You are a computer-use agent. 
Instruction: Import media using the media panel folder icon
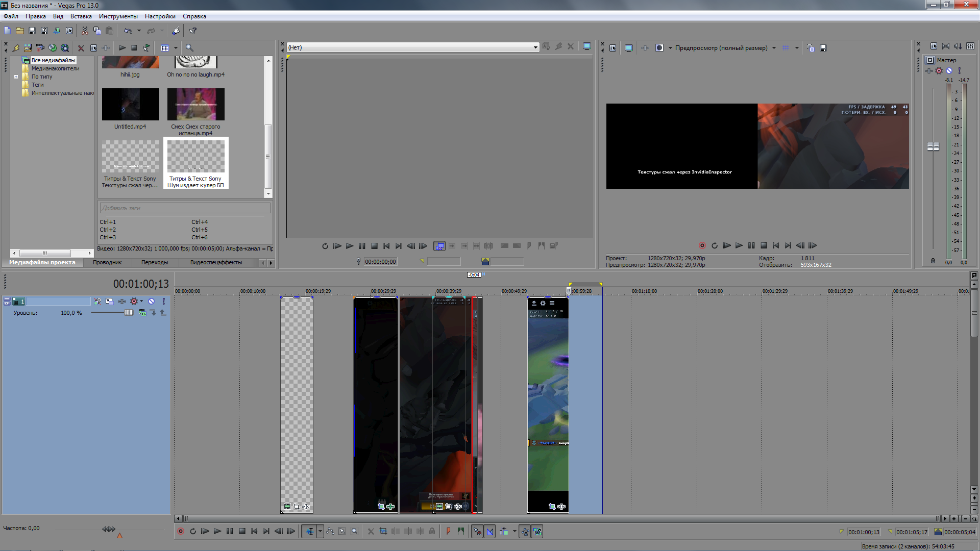pos(28,47)
